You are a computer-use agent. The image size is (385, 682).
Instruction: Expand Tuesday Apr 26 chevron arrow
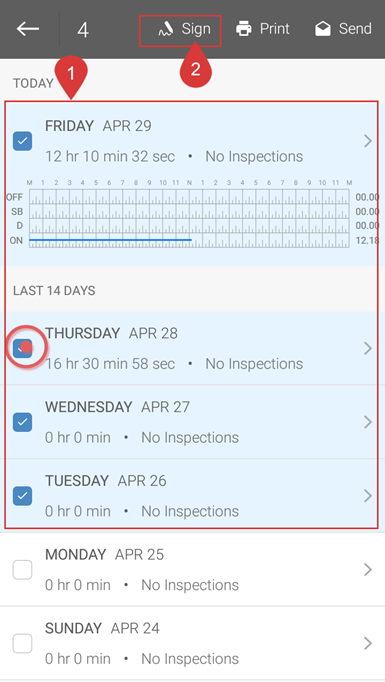click(368, 495)
